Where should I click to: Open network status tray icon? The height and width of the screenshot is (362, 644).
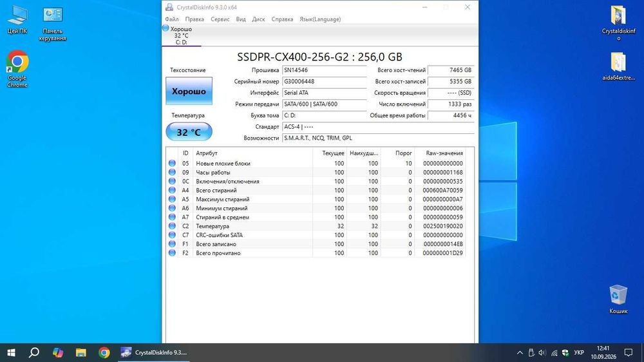pyautogui.click(x=554, y=352)
